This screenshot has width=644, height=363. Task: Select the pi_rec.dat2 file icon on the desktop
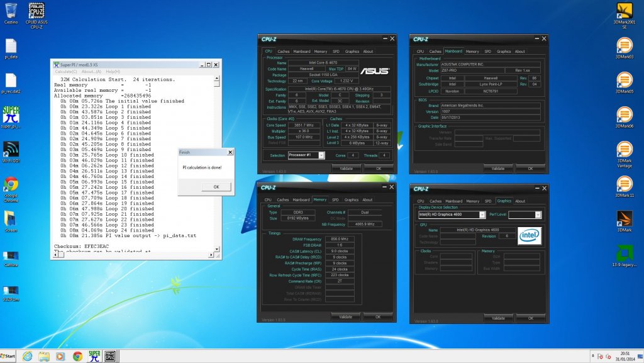point(11,84)
